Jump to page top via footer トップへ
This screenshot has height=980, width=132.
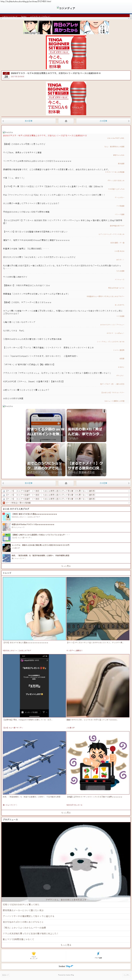[x=127, y=975]
